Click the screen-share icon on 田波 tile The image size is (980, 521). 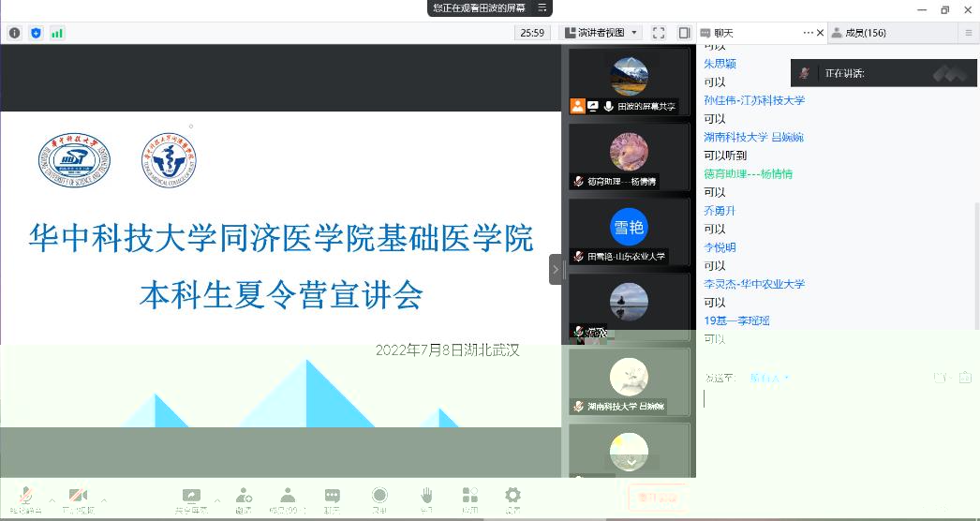click(x=592, y=106)
